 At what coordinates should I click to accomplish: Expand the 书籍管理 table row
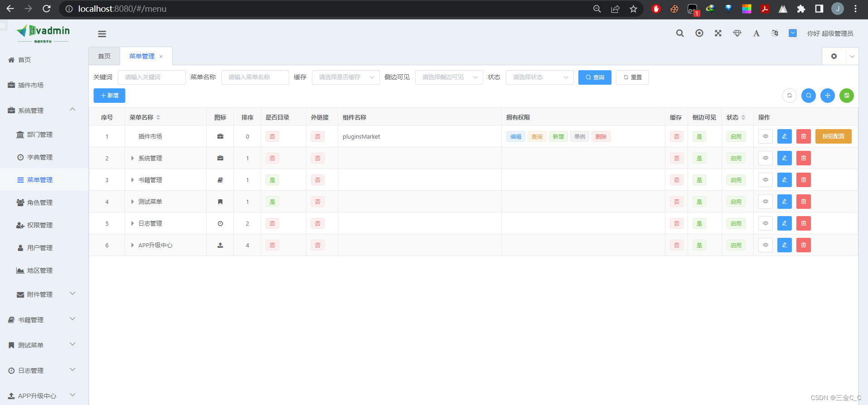pyautogui.click(x=132, y=180)
